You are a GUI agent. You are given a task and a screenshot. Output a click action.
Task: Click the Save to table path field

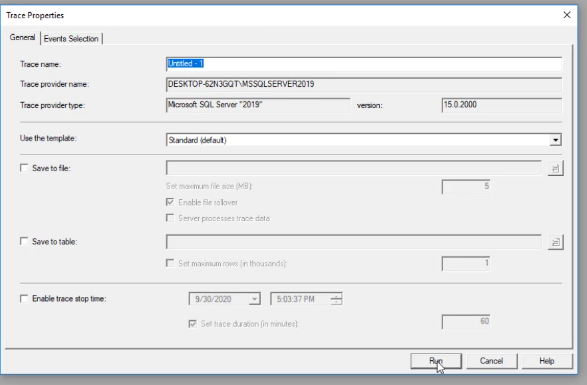click(x=354, y=242)
